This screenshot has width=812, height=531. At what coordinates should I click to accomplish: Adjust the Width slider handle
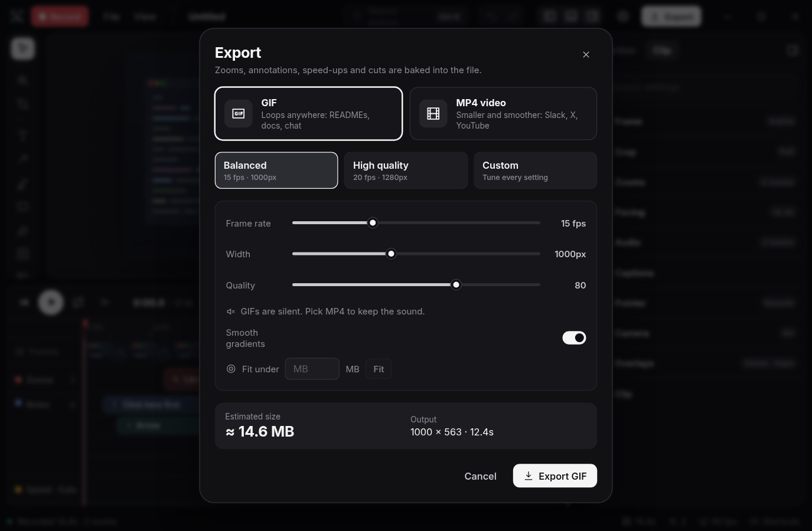[x=391, y=254]
